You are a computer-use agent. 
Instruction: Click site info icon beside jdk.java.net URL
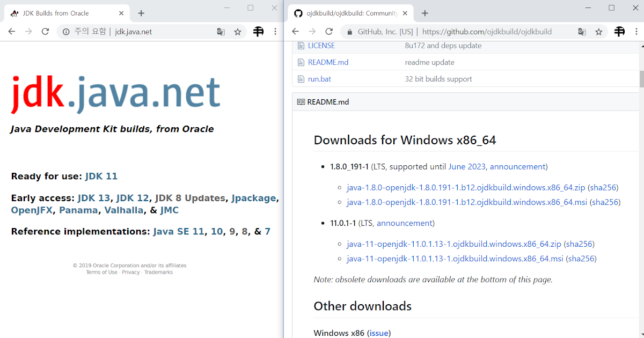(67, 32)
